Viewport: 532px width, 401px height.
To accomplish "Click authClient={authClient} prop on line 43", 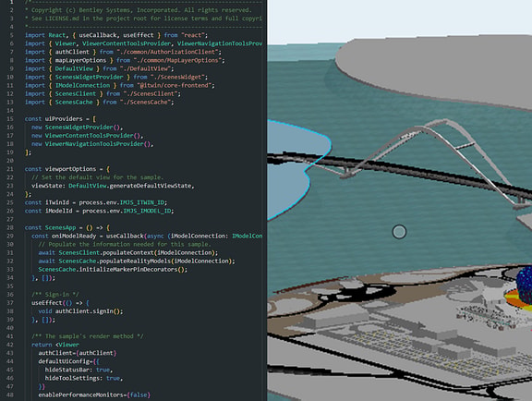I will [78, 353].
